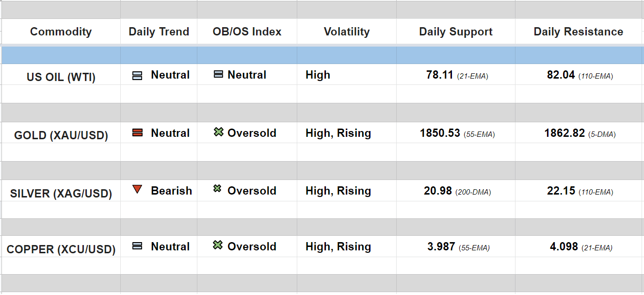The height and width of the screenshot is (295, 644).
Task: Select the WTI support value 78.11
Action: pos(440,75)
